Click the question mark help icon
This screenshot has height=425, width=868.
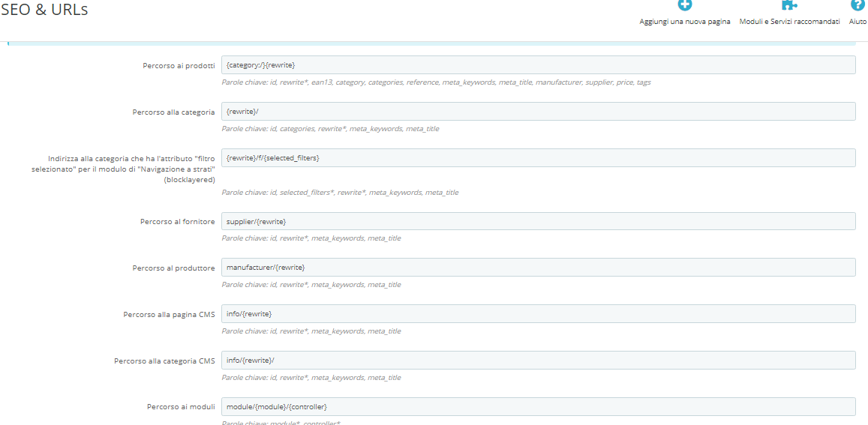point(857,4)
